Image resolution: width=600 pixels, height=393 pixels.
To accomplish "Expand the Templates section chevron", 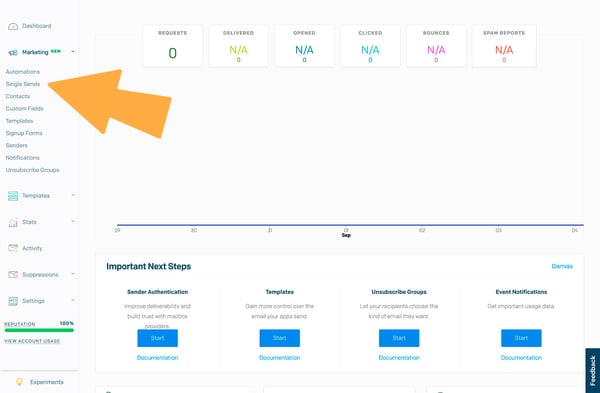I will point(73,195).
